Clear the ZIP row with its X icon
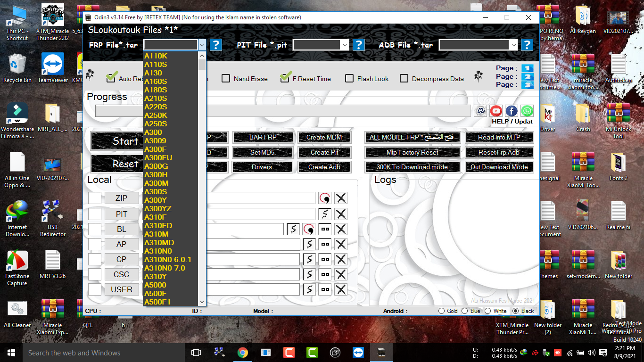 (x=341, y=198)
